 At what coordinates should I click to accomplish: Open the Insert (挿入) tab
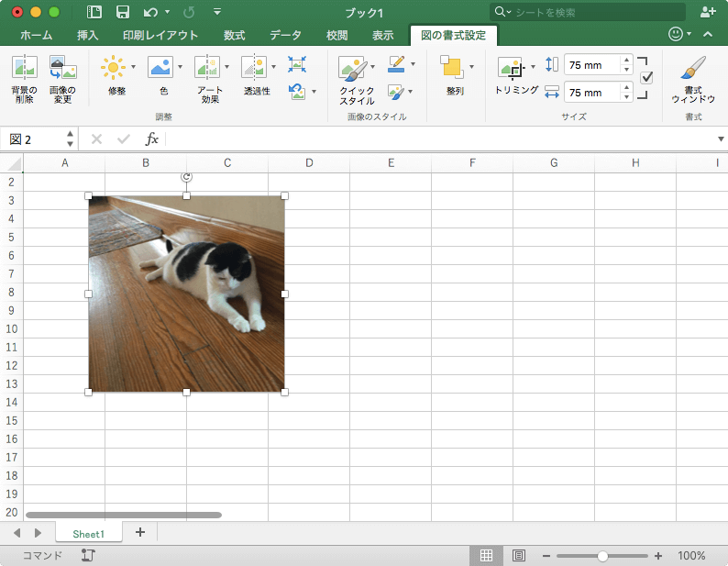[x=88, y=35]
